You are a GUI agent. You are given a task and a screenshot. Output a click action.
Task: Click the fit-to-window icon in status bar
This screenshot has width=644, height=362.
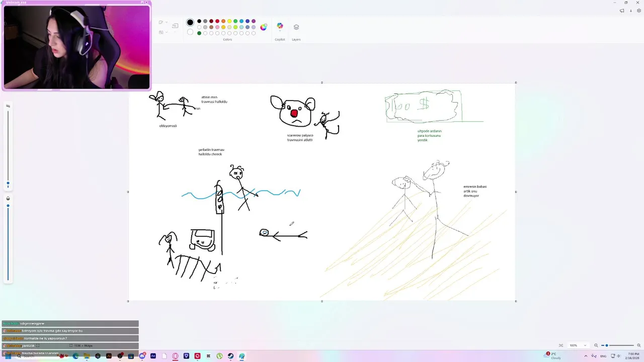point(561,345)
